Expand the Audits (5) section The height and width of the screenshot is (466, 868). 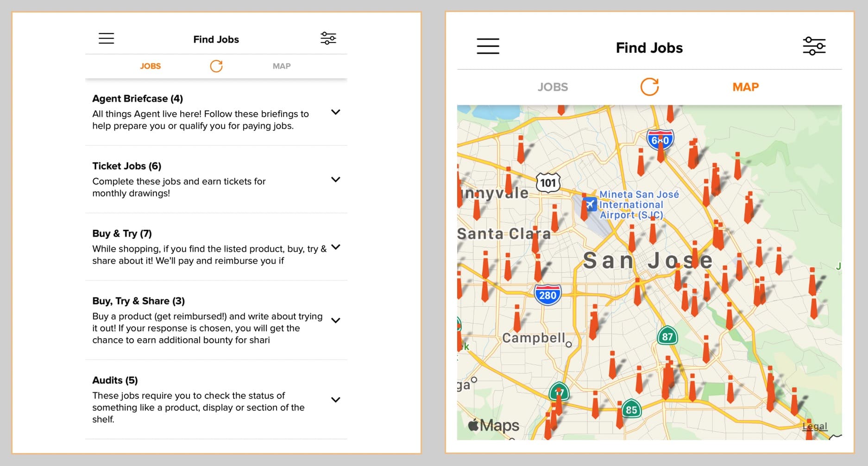coord(336,399)
